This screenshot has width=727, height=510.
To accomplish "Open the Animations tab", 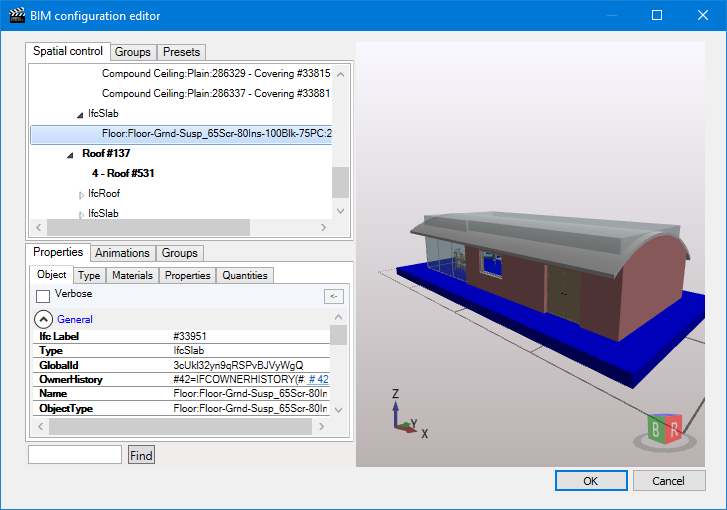I will pos(122,253).
